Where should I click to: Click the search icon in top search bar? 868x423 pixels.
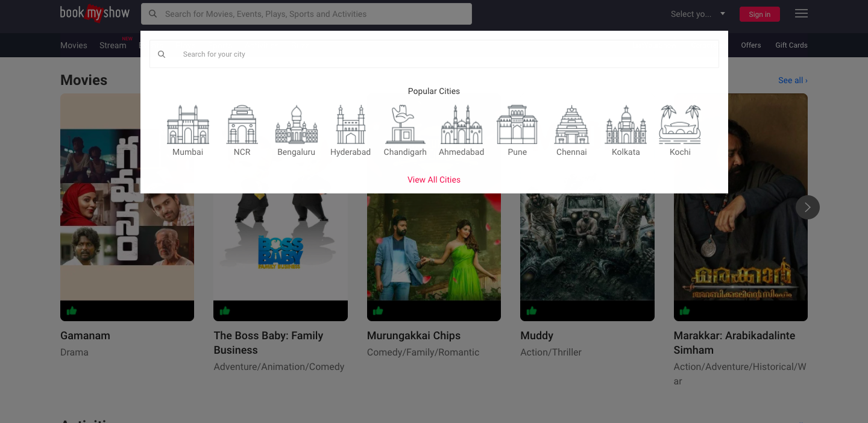point(153,14)
